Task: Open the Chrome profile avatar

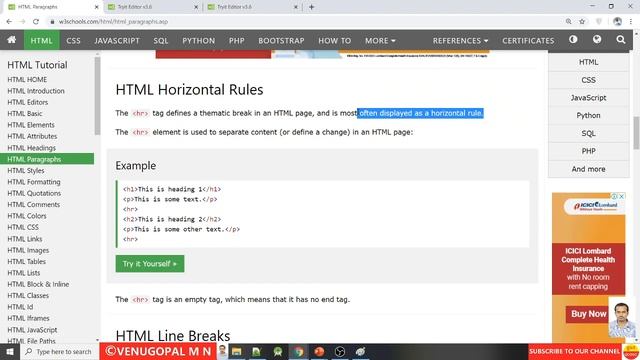Action: [x=618, y=21]
